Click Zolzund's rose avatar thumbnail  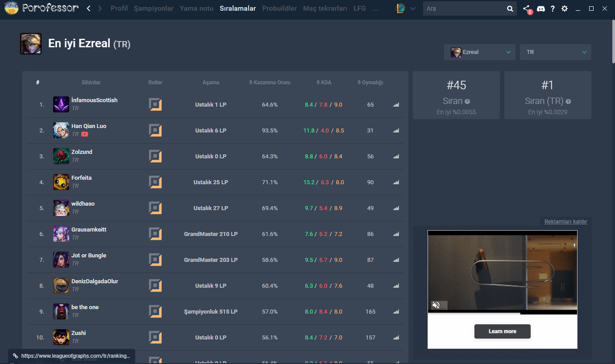[x=61, y=157]
